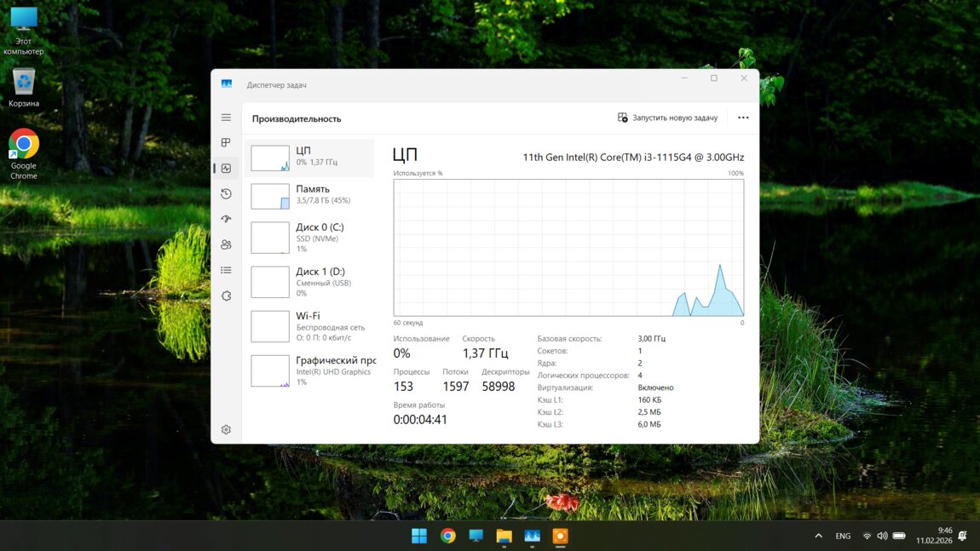Expand the Task Manager hamburger navigation menu
Viewport: 980px width, 551px height.
226,118
